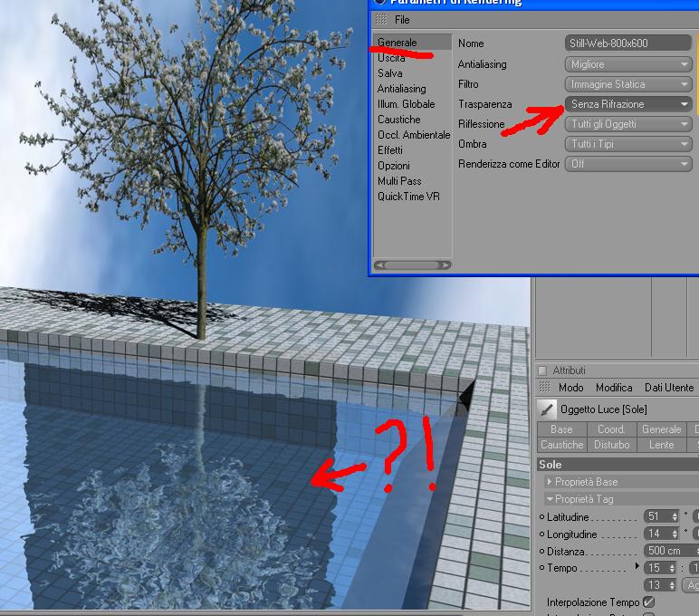Open the Modo menu in Attributi
699x616 pixels.
[571, 387]
